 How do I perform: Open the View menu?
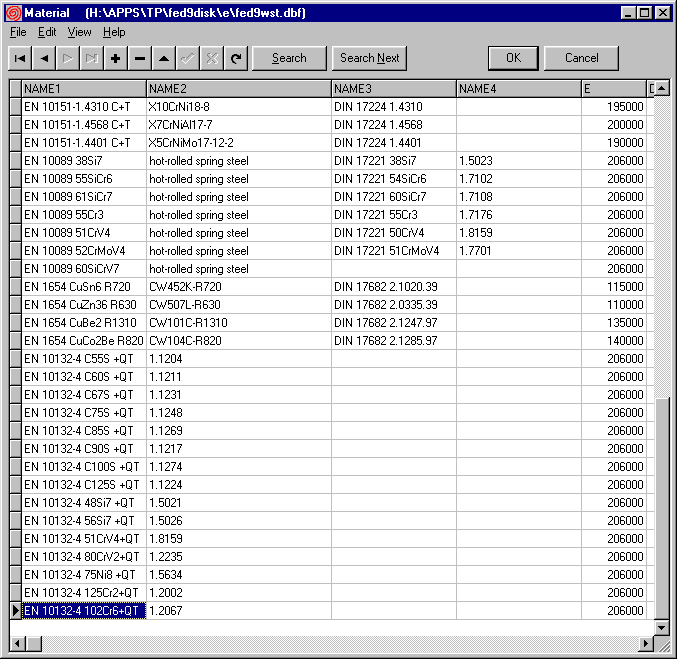click(x=79, y=32)
